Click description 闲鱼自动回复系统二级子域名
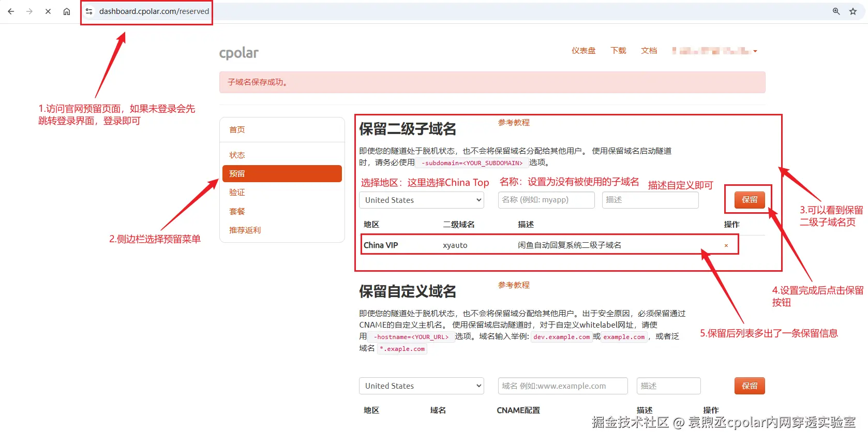 (x=570, y=245)
